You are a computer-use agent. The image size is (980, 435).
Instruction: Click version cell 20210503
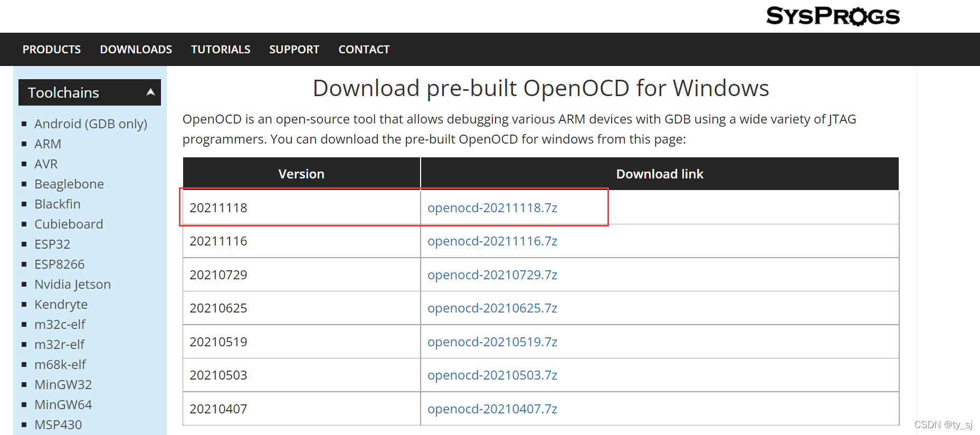pos(301,375)
